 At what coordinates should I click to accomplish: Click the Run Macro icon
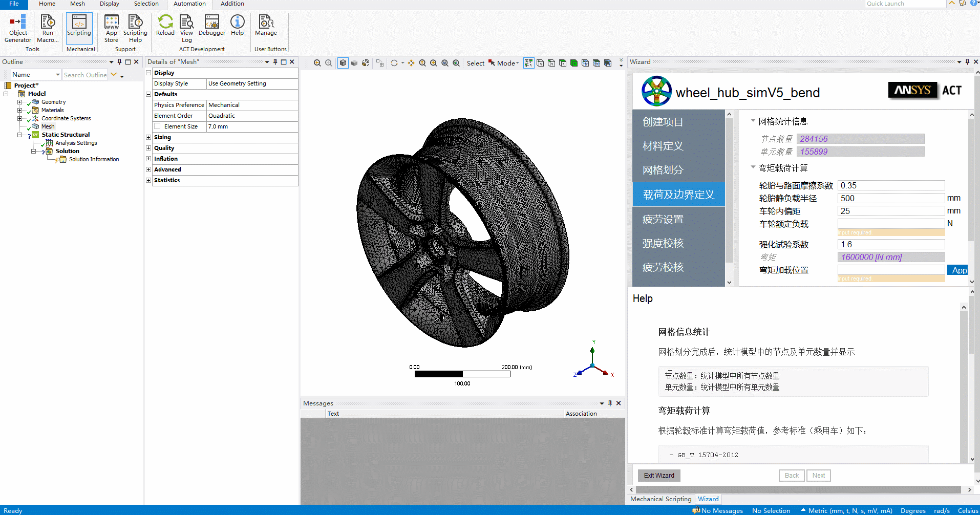click(48, 28)
